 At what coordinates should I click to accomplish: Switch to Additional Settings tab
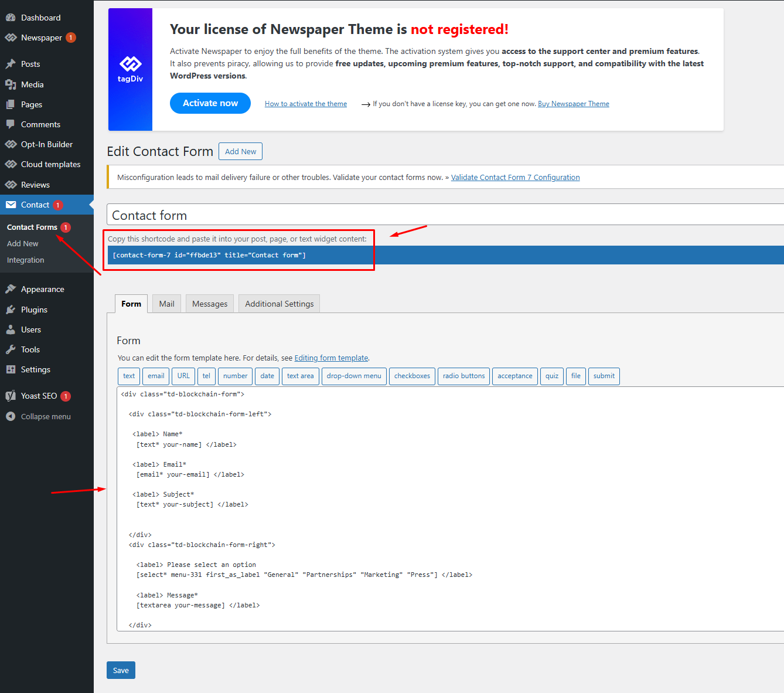coord(279,304)
